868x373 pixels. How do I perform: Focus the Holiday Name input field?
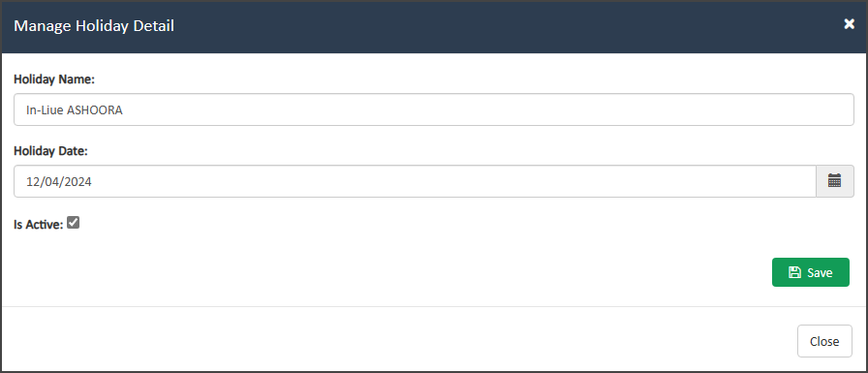click(433, 109)
